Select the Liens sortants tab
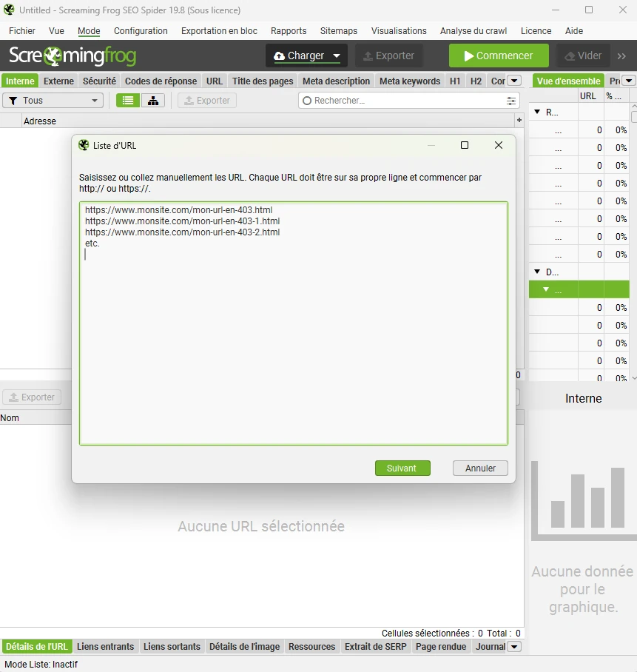The image size is (637, 672). [x=172, y=647]
